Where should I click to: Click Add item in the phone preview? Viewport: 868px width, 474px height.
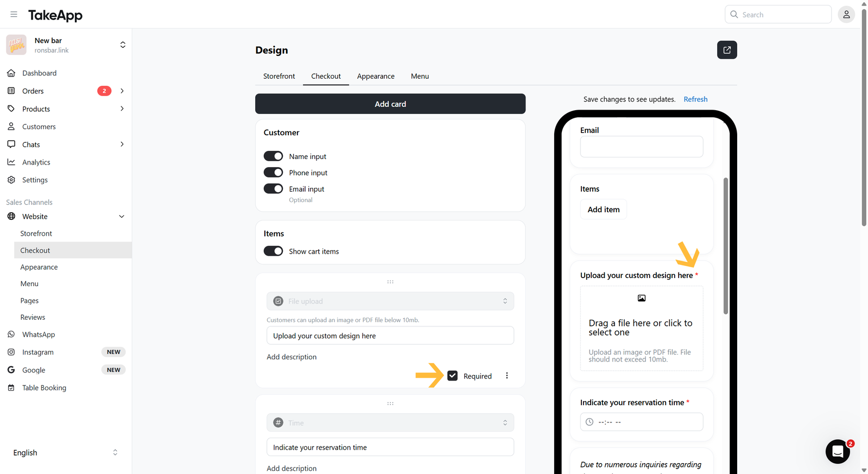604,210
